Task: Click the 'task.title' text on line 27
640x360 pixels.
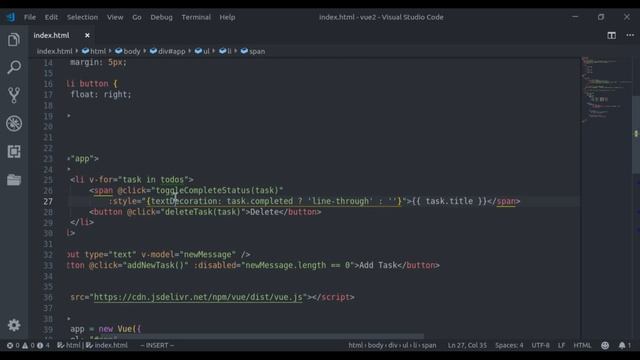Action: (x=449, y=201)
